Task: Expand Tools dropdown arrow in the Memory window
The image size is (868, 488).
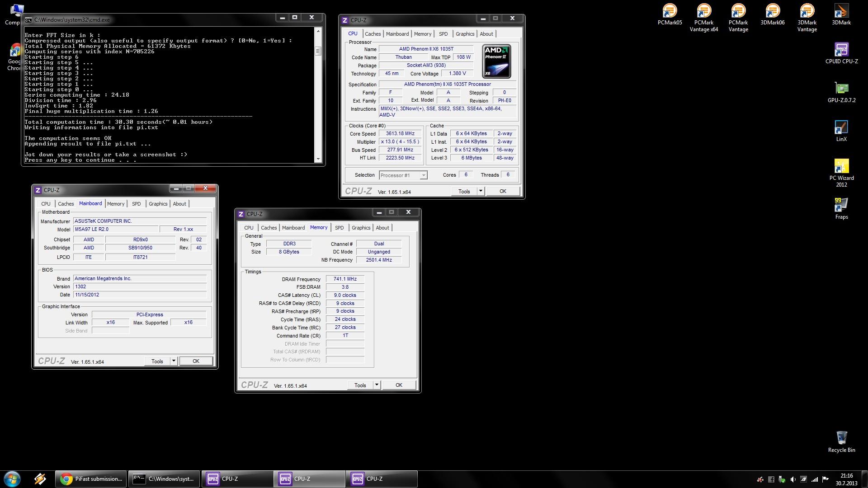Action: click(x=377, y=385)
